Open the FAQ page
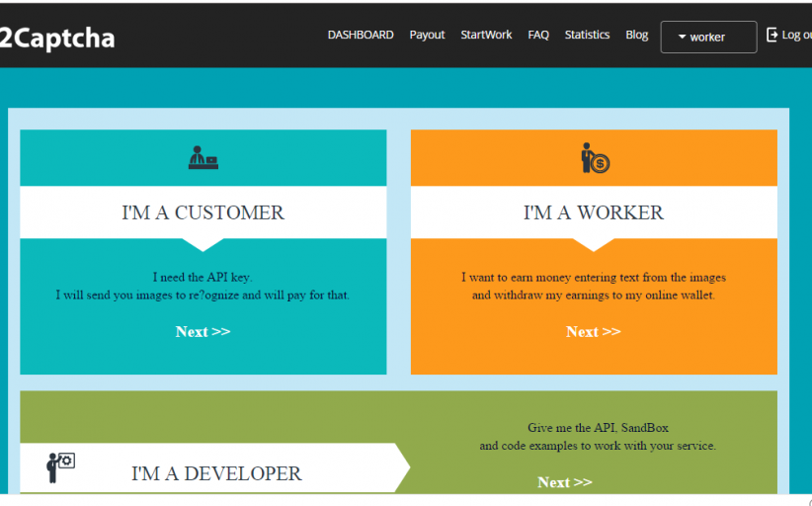Screen dimensions: 812x506 (538, 35)
